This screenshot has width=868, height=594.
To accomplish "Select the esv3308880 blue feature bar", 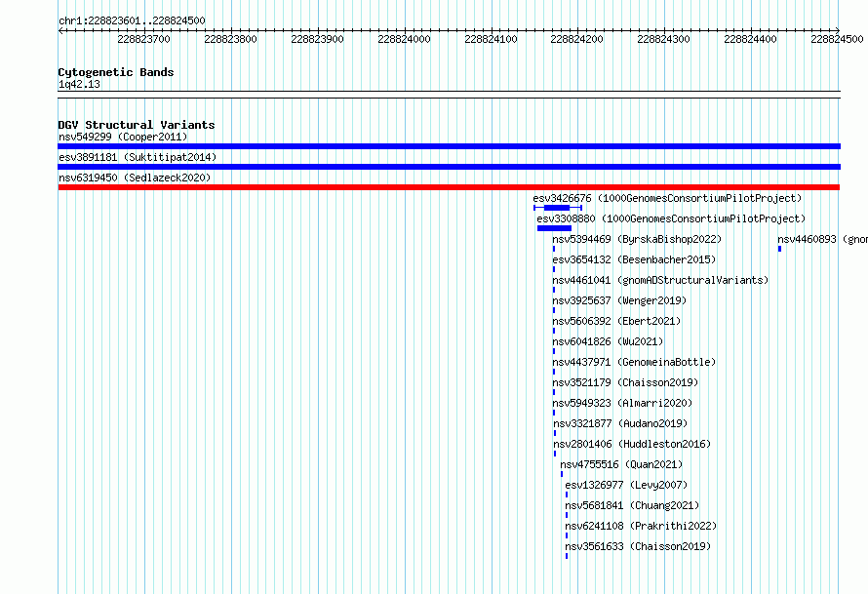I will pos(554,228).
